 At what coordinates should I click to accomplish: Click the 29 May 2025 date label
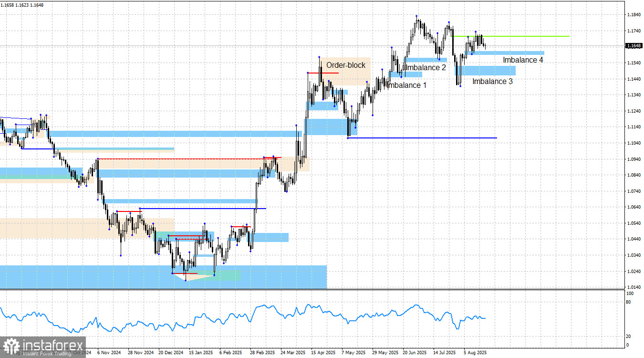(x=385, y=353)
